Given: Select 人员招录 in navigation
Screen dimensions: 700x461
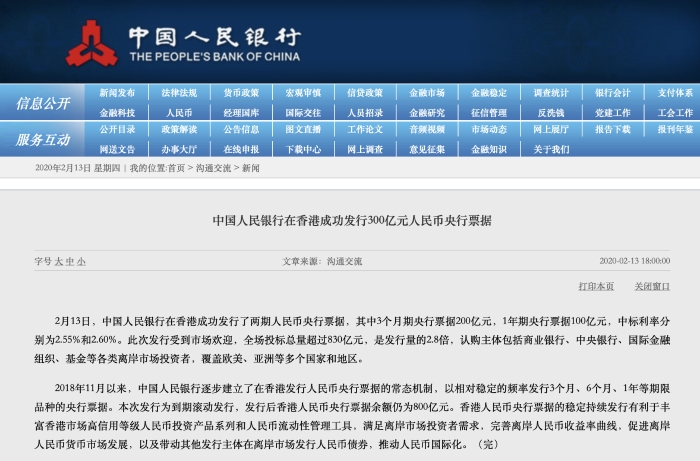Looking at the screenshot, I should (365, 113).
